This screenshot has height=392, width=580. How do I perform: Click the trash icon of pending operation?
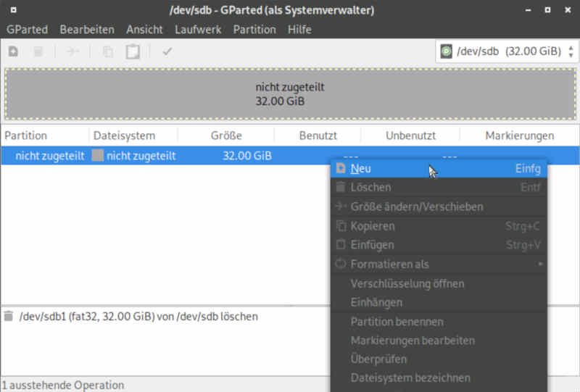pos(9,316)
